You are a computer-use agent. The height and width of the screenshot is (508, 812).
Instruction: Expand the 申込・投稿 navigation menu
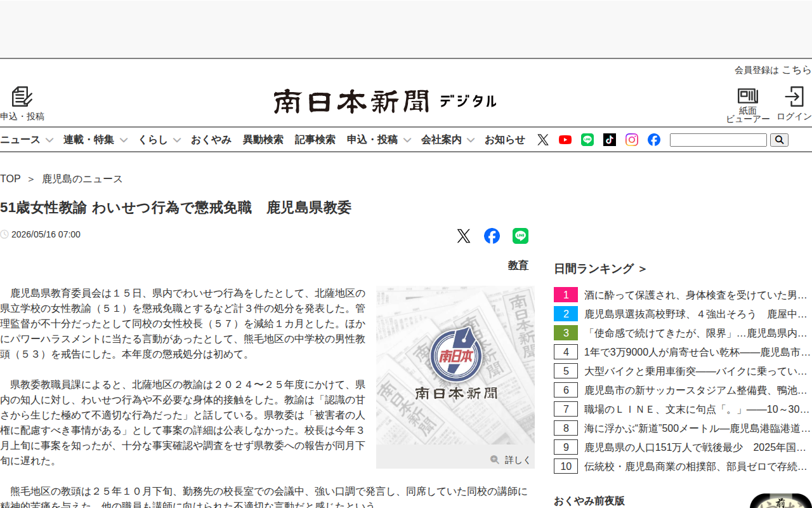tap(379, 140)
